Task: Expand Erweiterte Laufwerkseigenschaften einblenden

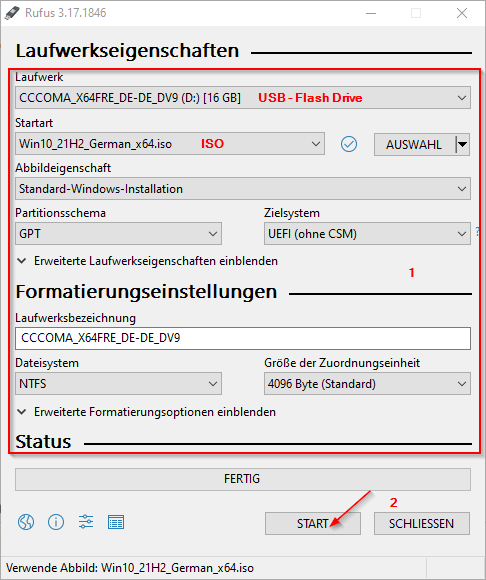Action: coord(148,261)
